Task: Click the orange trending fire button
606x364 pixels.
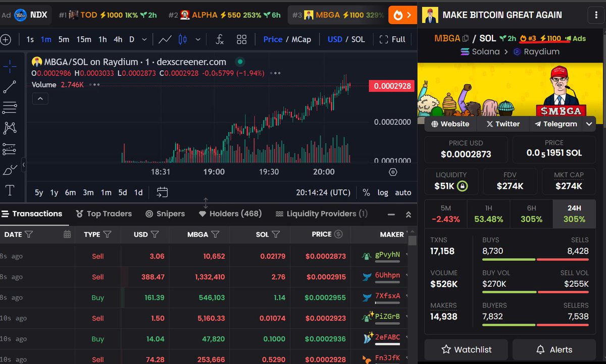Action: pos(402,15)
